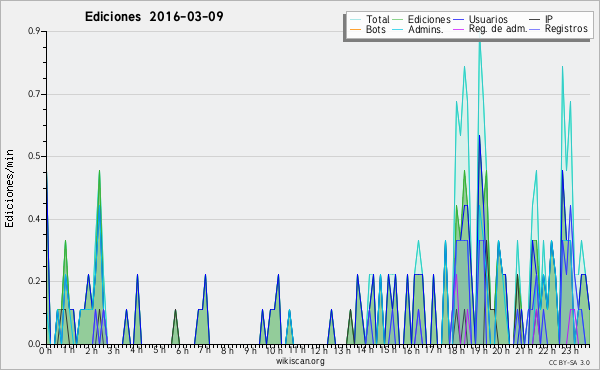Click the Bots orange legend line
Viewport: 600px width, 370px height.
point(355,29)
